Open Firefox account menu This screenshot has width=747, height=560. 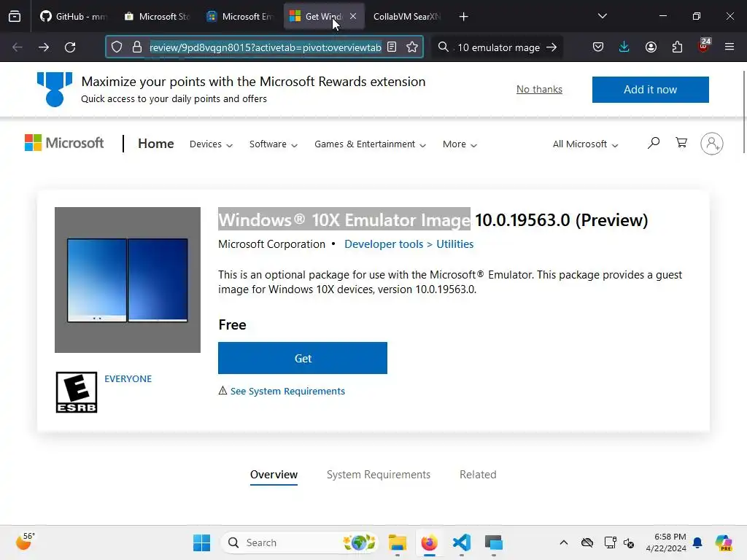pos(651,47)
